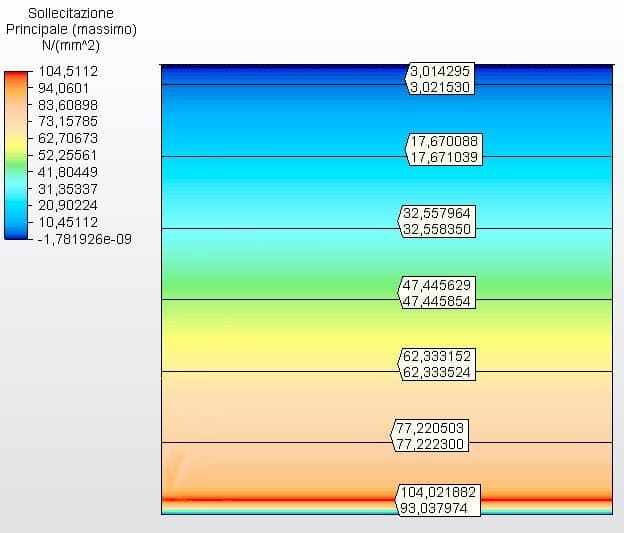Click legend value 94,0601
The image size is (624, 533).
tap(63, 88)
